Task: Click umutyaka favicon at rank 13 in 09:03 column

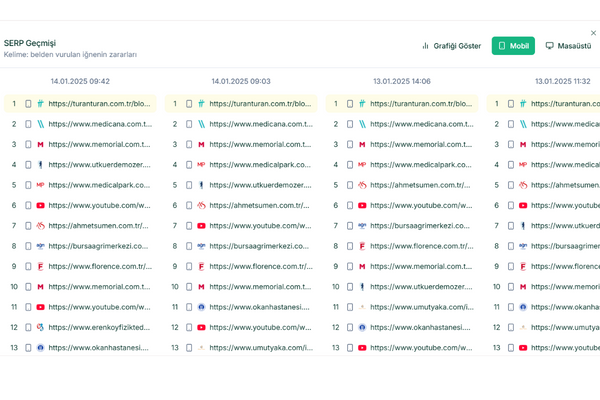Action: [201, 348]
